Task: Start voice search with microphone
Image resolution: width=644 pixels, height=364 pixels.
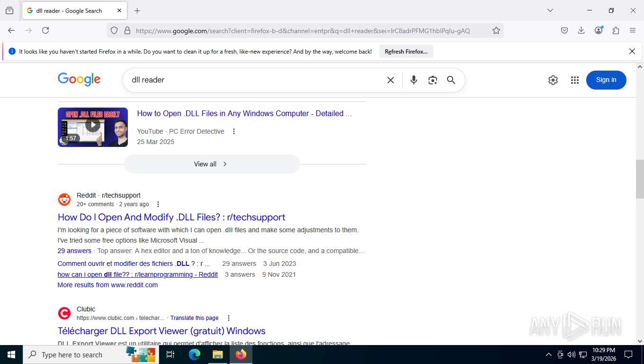Action: click(414, 80)
